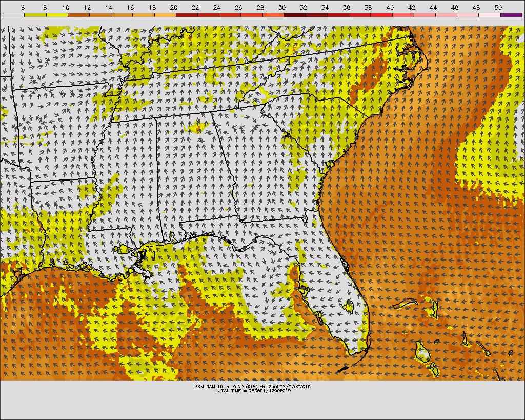This screenshot has height=420, width=525.
Task: Click the bright yellow swatch between 8 and 10
Action: [x=57, y=15]
